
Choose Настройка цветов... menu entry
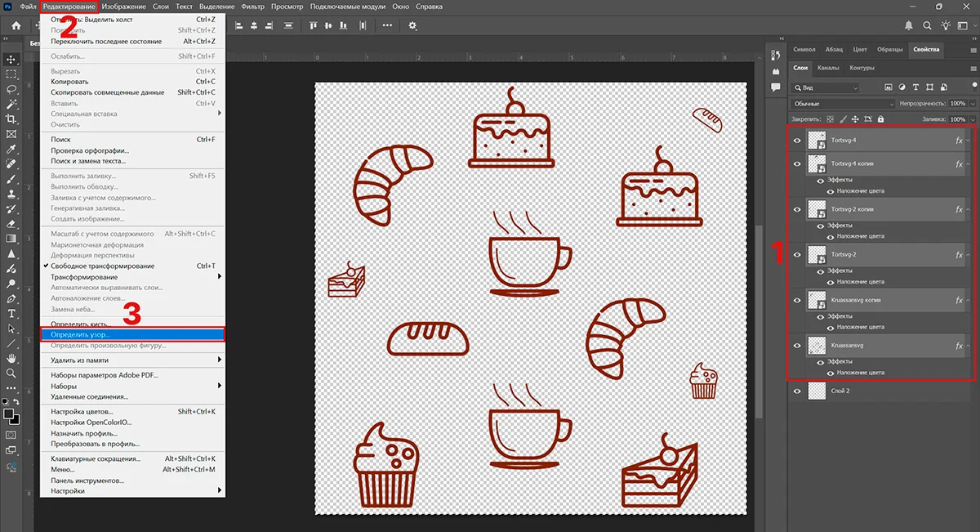(x=132, y=412)
